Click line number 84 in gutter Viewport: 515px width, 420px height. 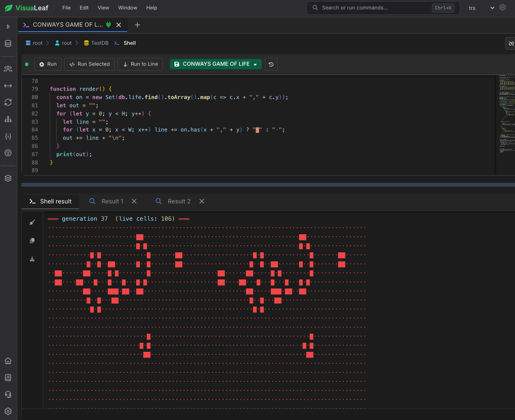point(35,130)
